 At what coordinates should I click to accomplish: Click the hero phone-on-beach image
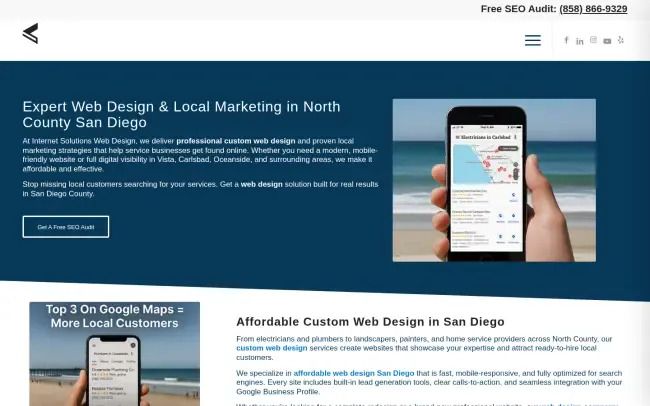[x=494, y=180]
